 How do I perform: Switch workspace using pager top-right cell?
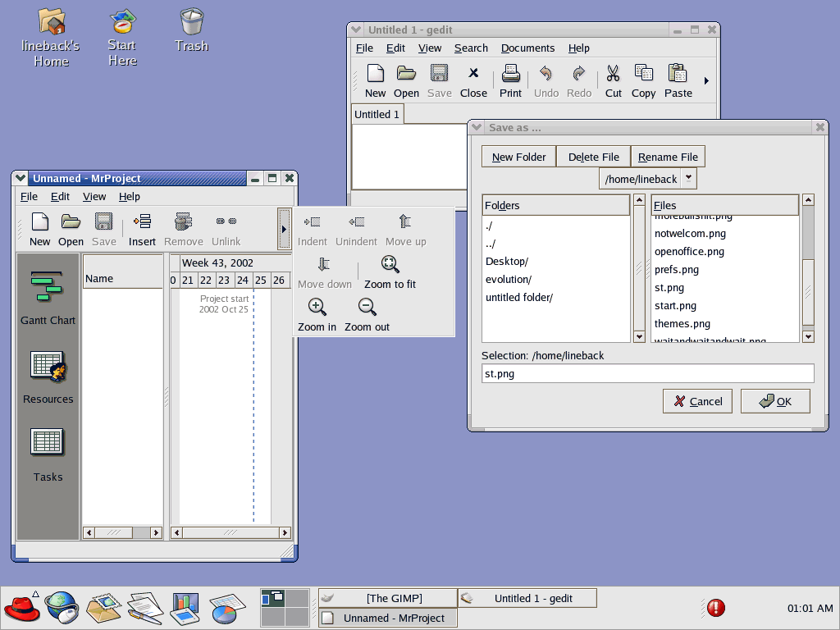(x=297, y=598)
